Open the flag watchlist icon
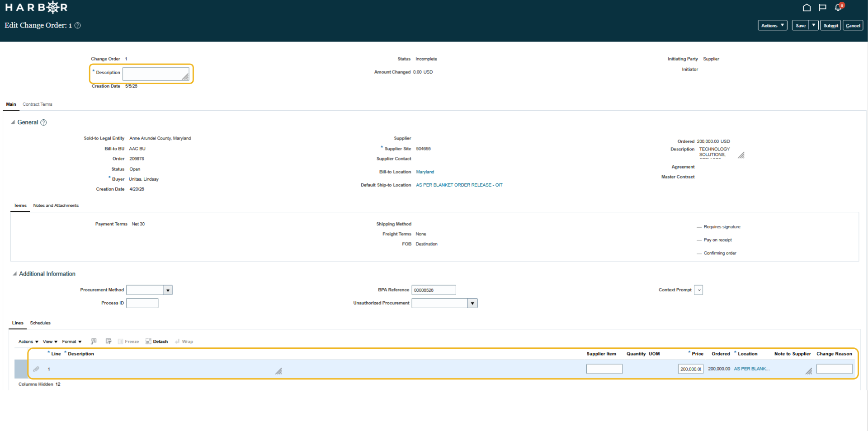This screenshot has width=868, height=431. pos(823,8)
